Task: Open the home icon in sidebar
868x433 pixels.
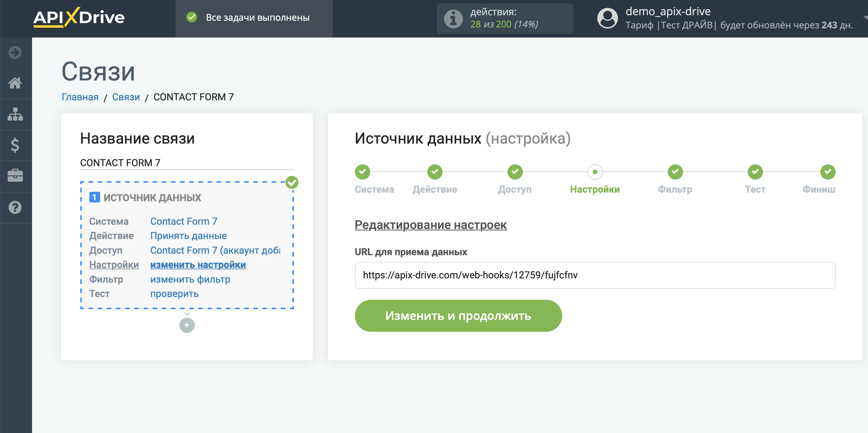Action: 15,83
